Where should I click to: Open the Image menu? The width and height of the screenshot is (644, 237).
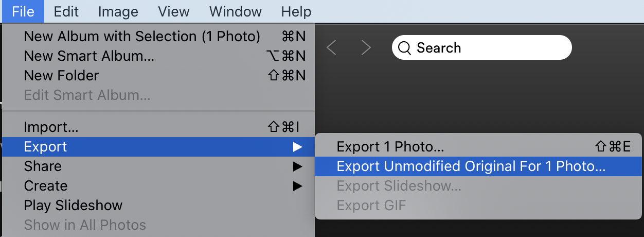coord(118,11)
